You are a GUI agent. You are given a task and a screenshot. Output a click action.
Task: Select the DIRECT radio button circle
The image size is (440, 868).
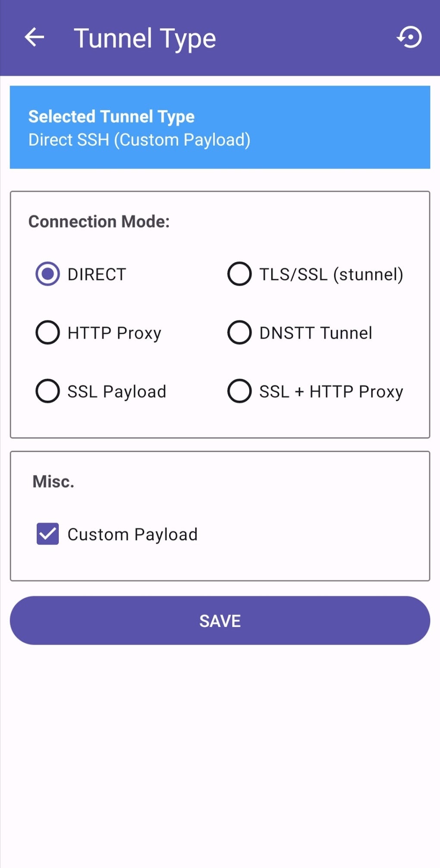point(47,274)
